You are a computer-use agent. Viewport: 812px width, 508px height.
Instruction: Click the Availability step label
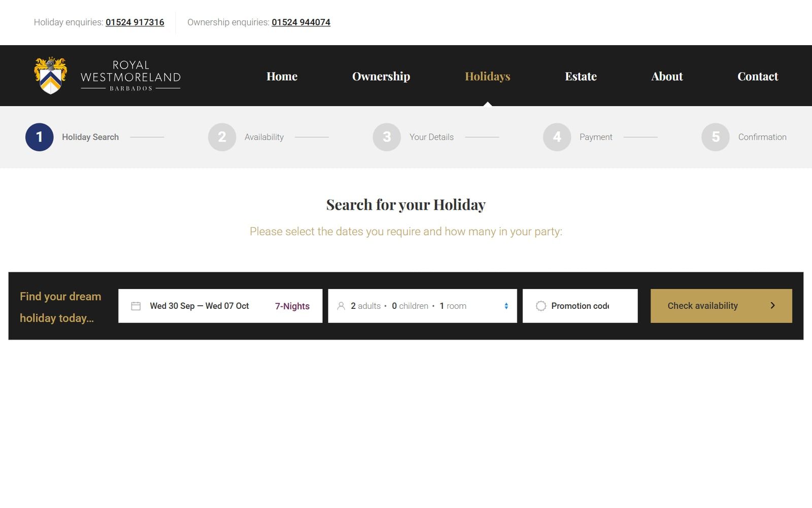coord(264,137)
